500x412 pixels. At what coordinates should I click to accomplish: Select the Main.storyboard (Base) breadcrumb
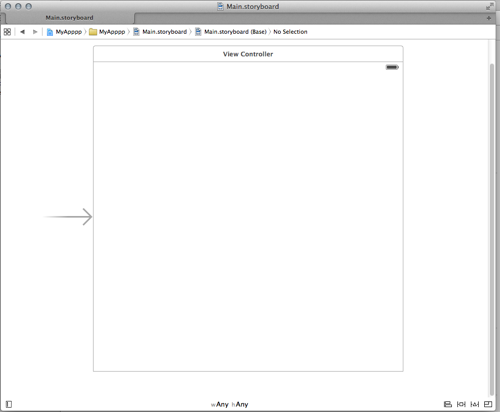pos(231,32)
